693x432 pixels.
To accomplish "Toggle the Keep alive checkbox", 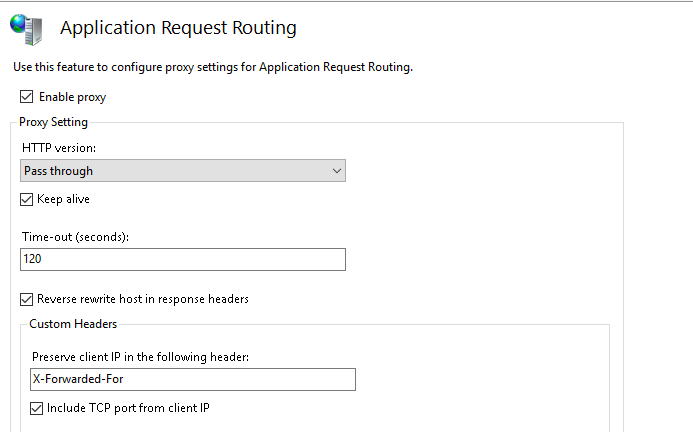I will (x=27, y=199).
